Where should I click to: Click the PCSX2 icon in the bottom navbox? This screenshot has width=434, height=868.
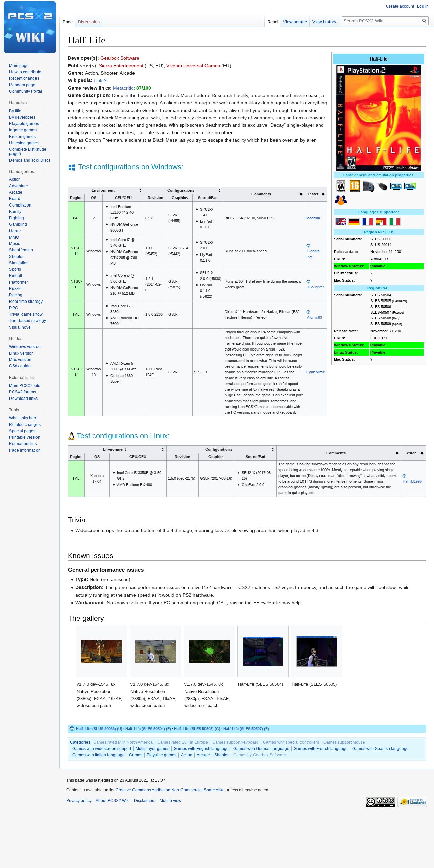click(72, 729)
